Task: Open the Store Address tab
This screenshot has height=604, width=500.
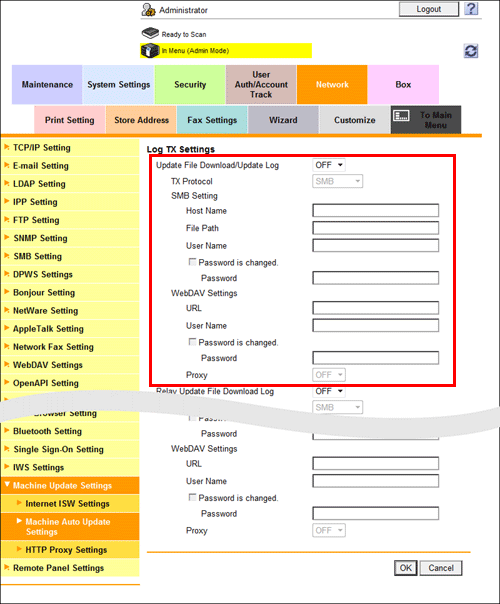Action: pos(141,120)
